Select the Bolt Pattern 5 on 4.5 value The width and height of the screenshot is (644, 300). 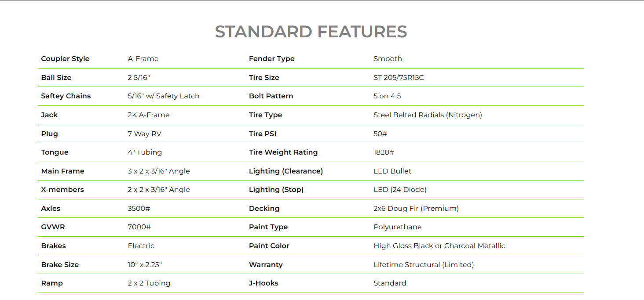coord(387,96)
